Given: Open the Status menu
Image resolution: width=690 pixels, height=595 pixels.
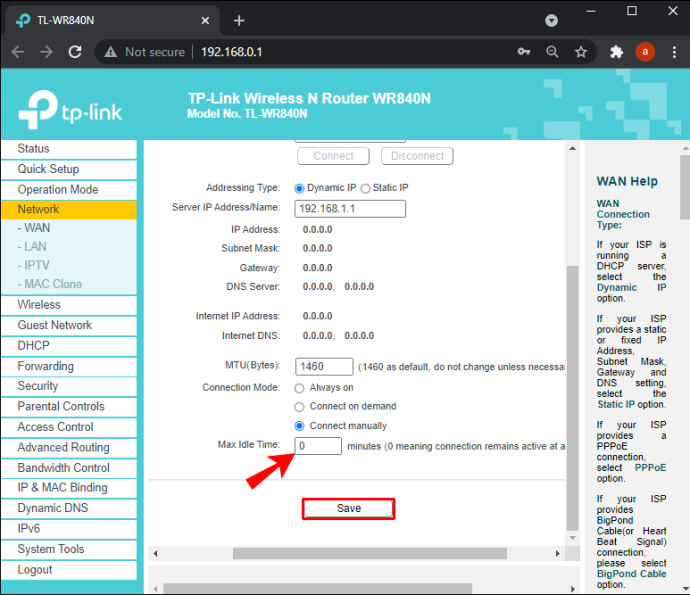Looking at the screenshot, I should click(69, 149).
